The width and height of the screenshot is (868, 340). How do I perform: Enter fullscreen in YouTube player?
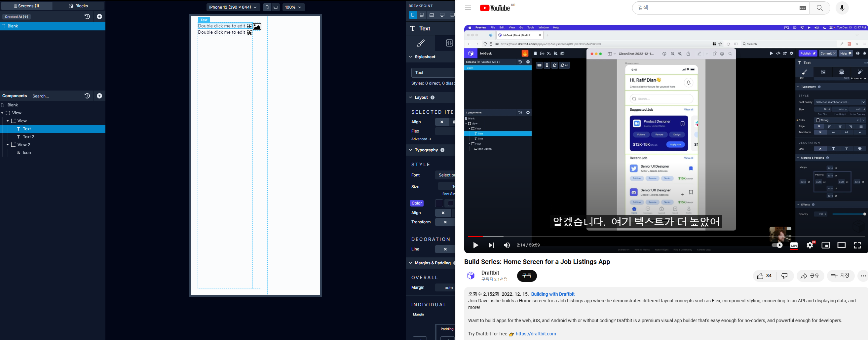pyautogui.click(x=857, y=245)
